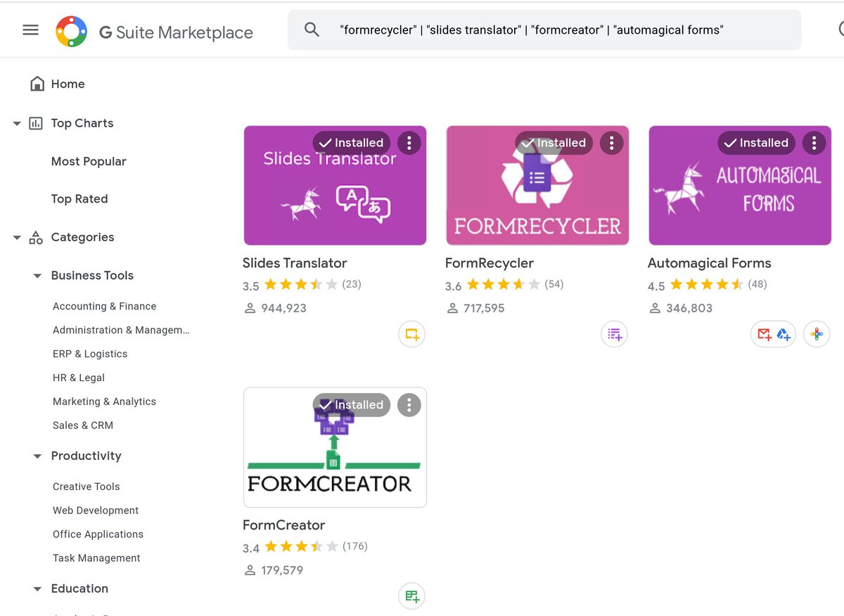Viewport: 844px width, 616px height.
Task: Click the 4.5 star rating of Automagical Forms
Action: pos(695,285)
